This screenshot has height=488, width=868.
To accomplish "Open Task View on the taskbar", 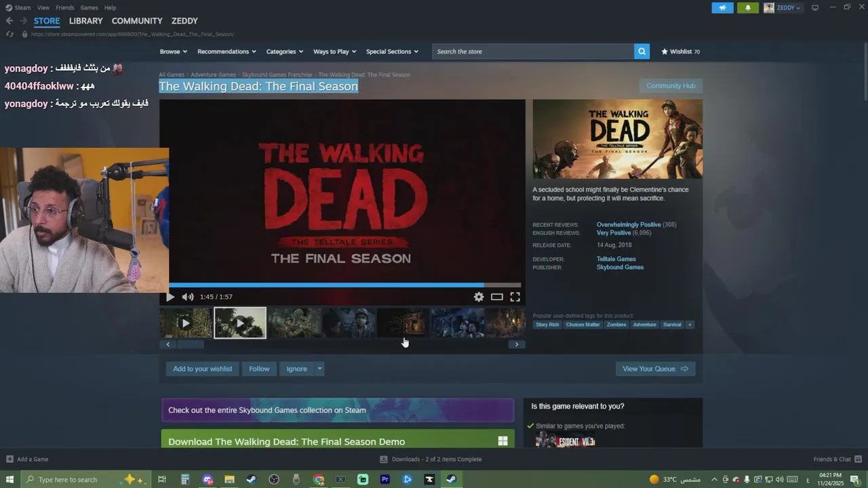I will (x=162, y=479).
